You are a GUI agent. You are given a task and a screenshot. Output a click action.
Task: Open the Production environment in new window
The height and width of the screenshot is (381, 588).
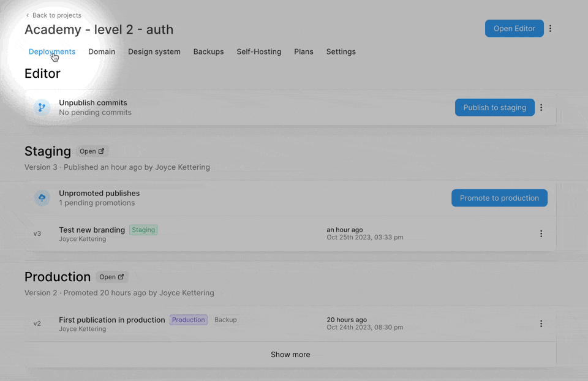coord(111,277)
